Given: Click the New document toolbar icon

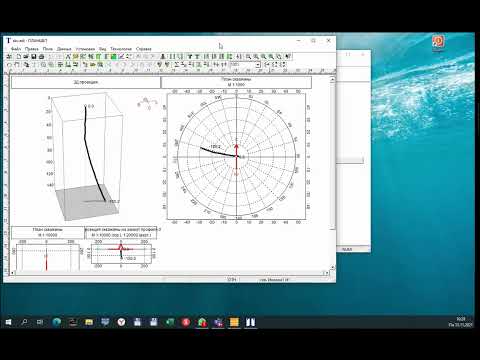Looking at the screenshot, I should click(19, 57).
